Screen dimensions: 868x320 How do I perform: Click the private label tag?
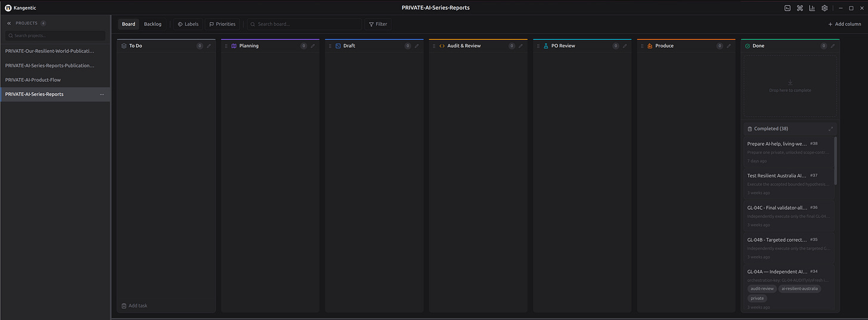click(757, 299)
